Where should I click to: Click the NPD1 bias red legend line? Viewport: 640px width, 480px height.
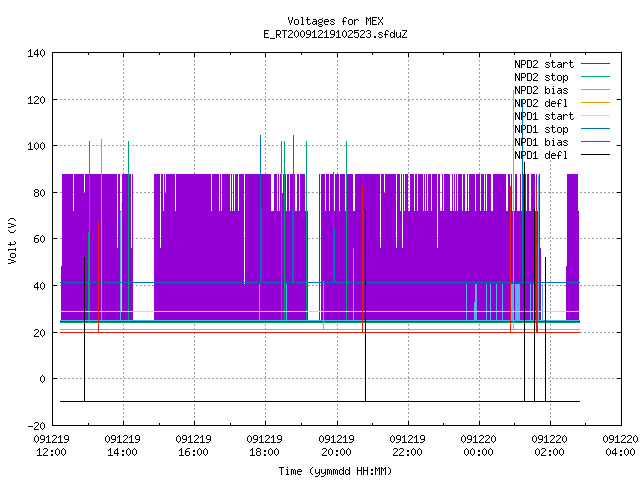point(595,142)
